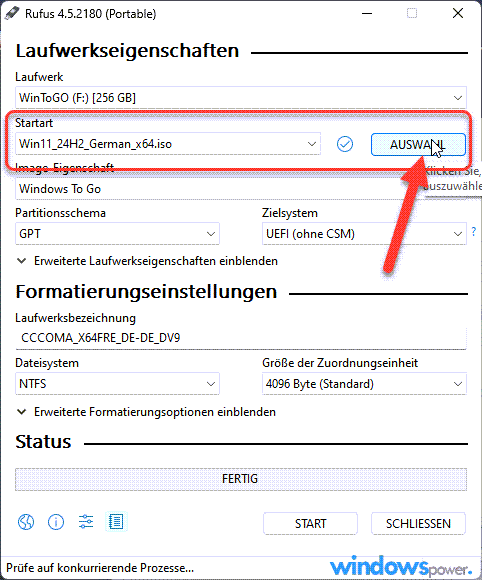Click the Rufus 4.5.2180 (Portable) title

tap(91, 14)
